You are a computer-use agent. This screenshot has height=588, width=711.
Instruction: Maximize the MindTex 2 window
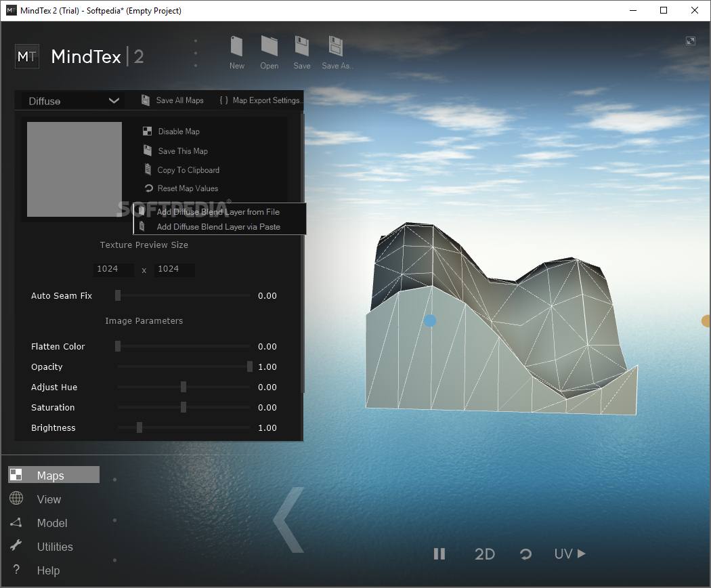pos(664,10)
